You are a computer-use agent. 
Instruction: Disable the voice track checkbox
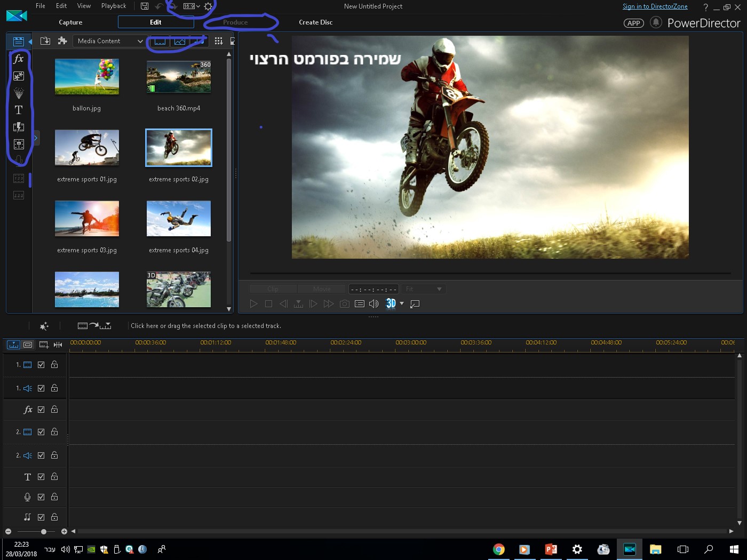(x=41, y=497)
